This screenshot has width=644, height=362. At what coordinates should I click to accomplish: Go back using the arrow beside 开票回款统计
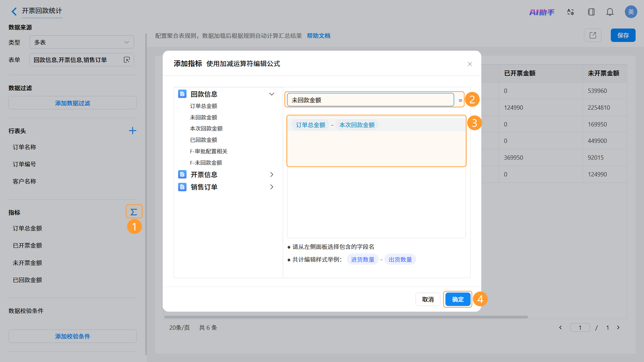pos(14,11)
